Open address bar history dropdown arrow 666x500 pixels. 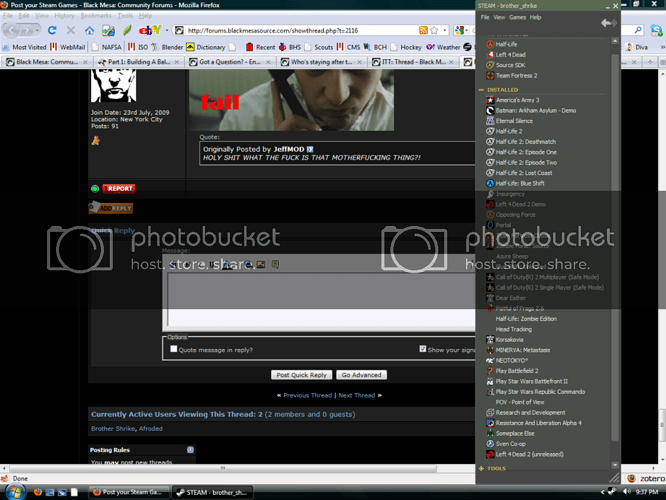[445, 30]
